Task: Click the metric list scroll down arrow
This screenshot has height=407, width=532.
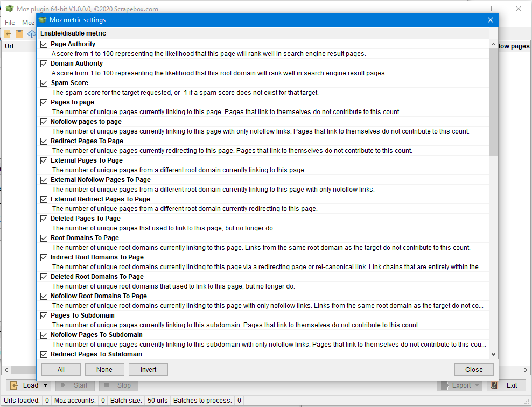Action: pos(493,354)
